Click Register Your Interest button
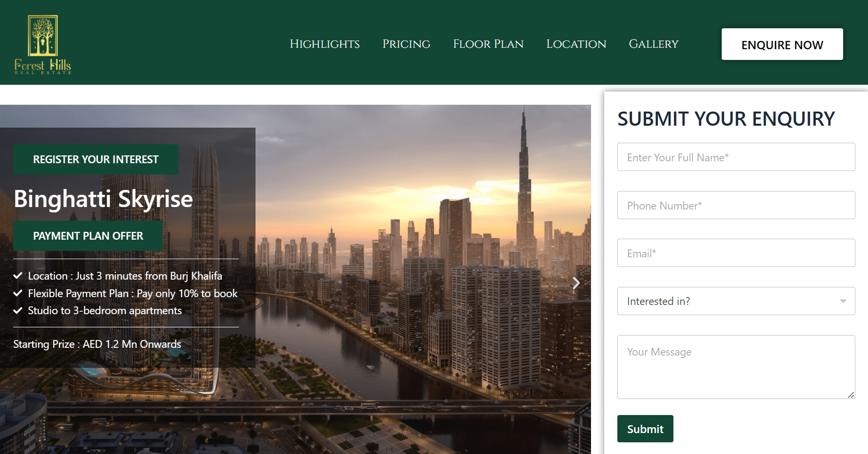Screen dimensions: 868x454 [x=96, y=159]
